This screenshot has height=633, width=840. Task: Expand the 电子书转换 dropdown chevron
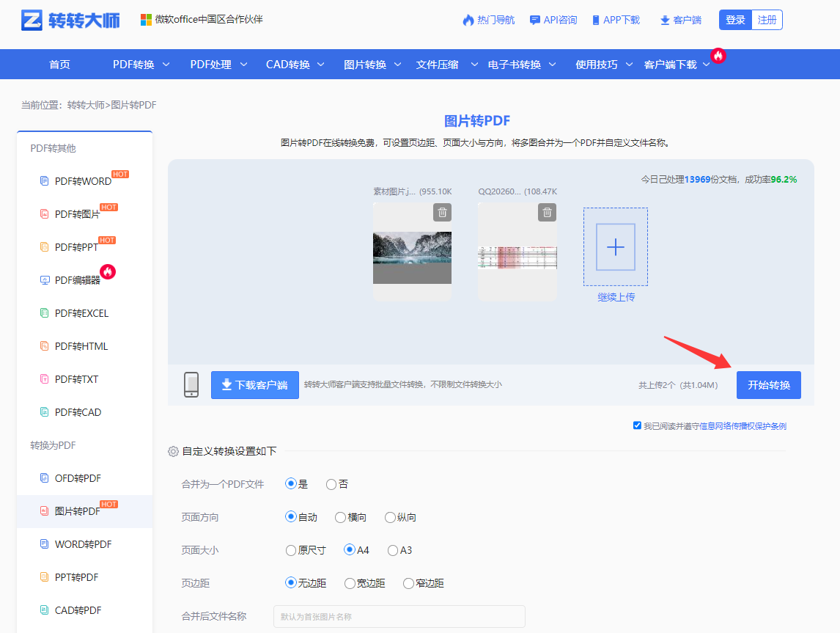tap(552, 65)
